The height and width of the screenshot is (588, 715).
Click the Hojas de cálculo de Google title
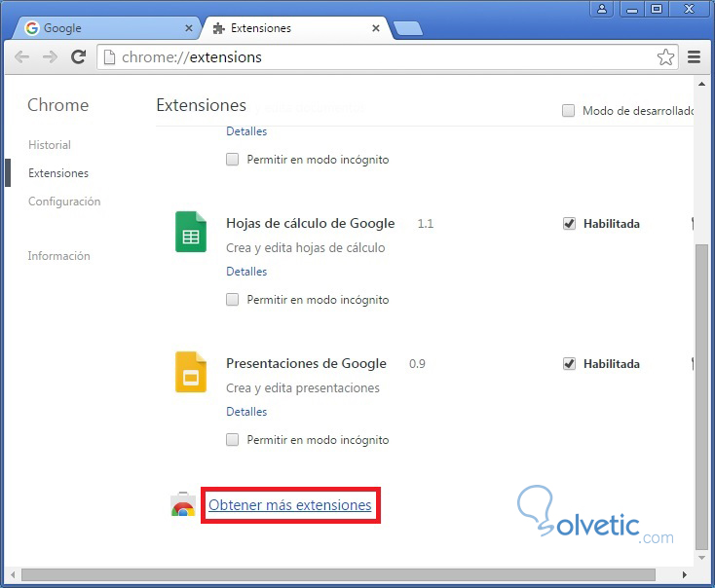(311, 223)
